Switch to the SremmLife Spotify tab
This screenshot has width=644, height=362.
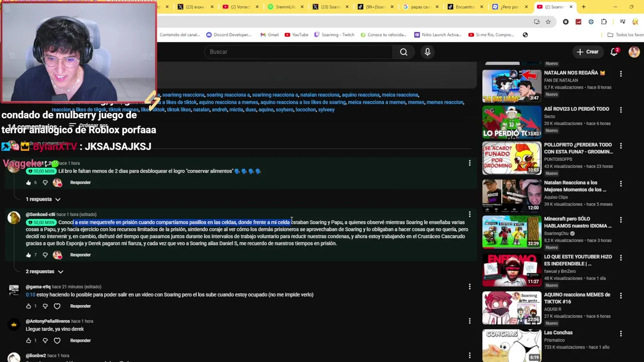pos(285,7)
